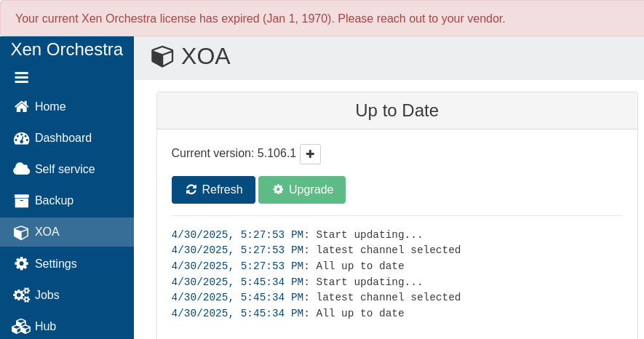Click the Refresh button
644x339 pixels.
point(213,190)
